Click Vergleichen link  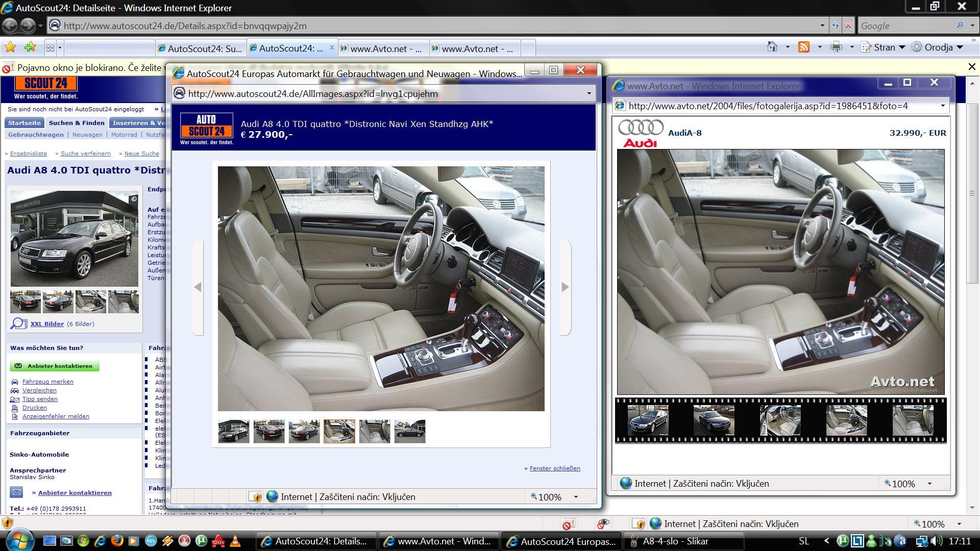[x=39, y=390]
